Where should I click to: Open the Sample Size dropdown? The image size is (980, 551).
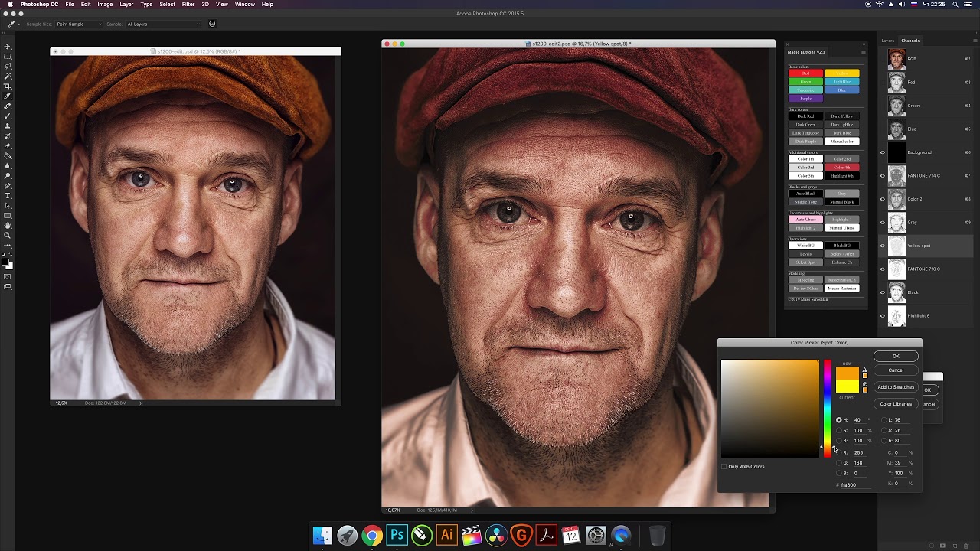point(78,24)
